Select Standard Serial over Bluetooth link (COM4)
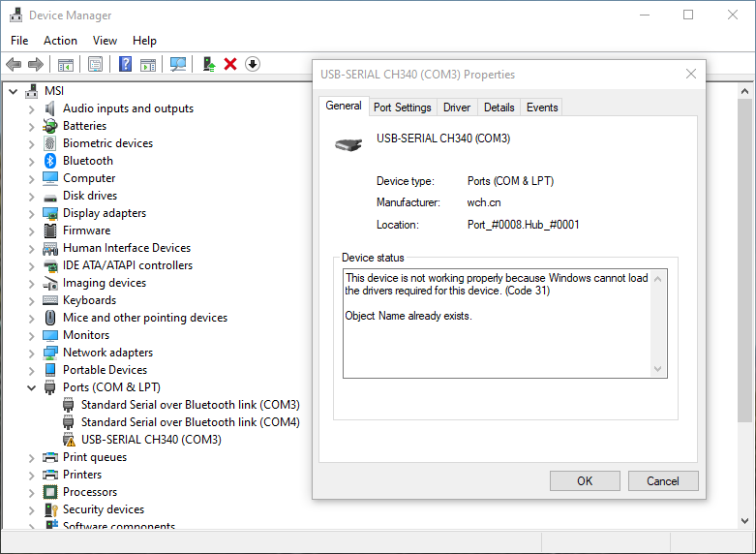This screenshot has width=756, height=554. click(x=191, y=422)
